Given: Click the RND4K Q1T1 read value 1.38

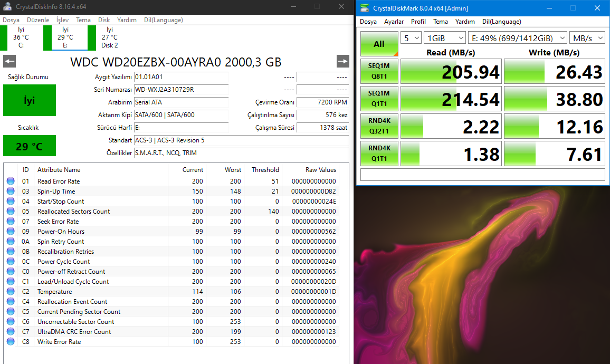Looking at the screenshot, I should (451, 154).
